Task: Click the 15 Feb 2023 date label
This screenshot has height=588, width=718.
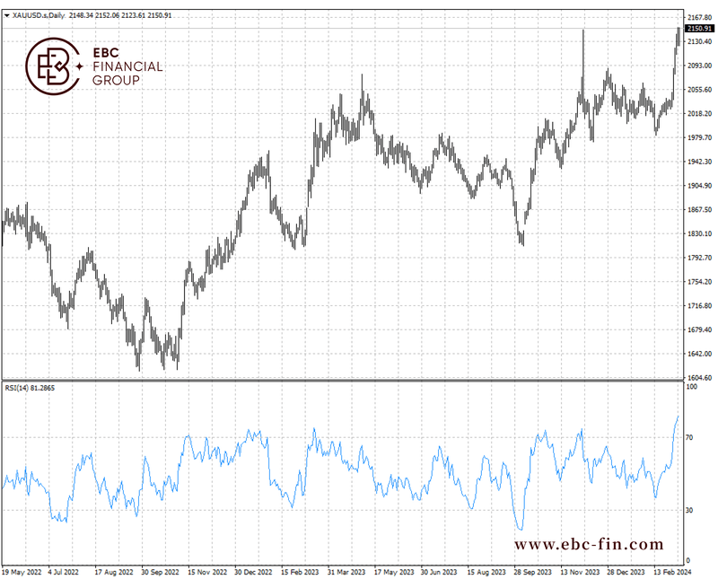Action: (301, 571)
